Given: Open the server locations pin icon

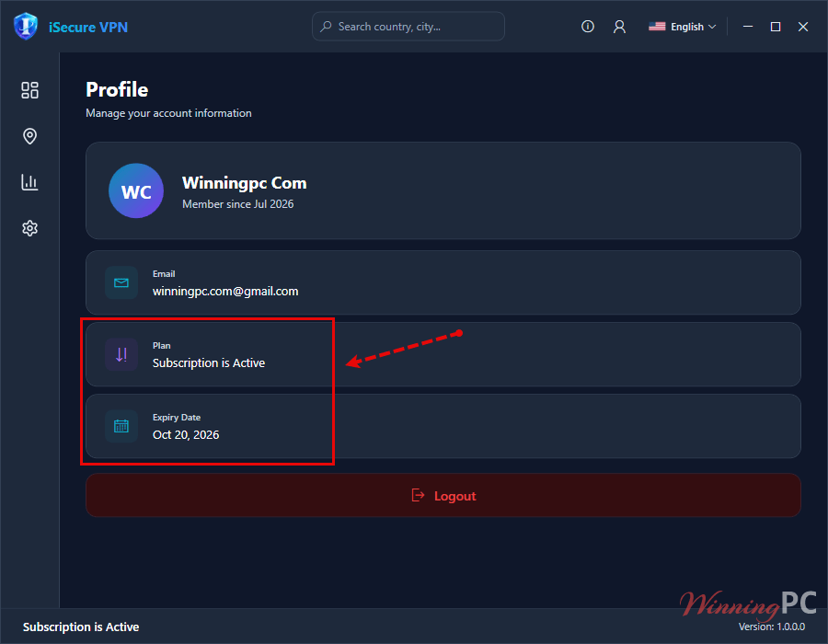Looking at the screenshot, I should tap(29, 136).
